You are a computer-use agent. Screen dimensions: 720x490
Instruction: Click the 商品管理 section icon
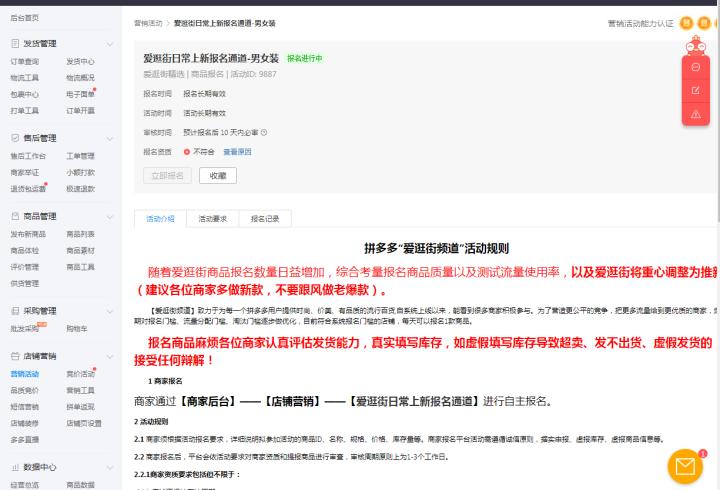point(15,216)
